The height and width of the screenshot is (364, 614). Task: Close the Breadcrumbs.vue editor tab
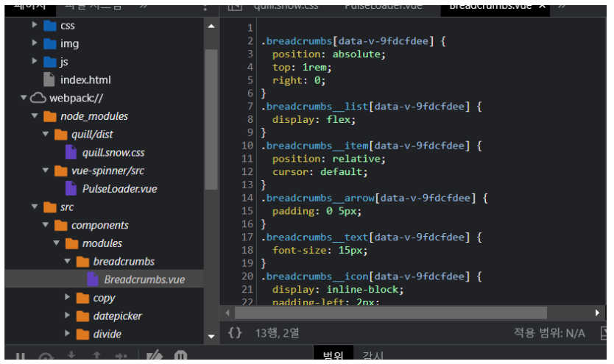pos(543,6)
